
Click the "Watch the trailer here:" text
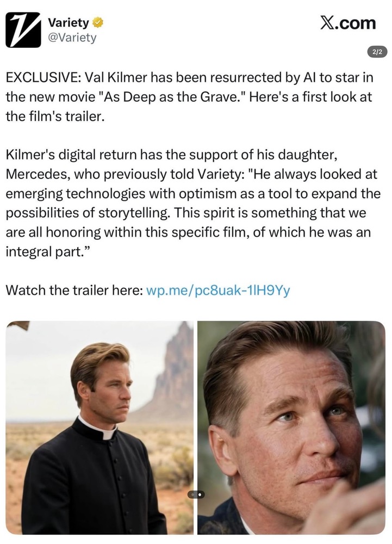74,290
